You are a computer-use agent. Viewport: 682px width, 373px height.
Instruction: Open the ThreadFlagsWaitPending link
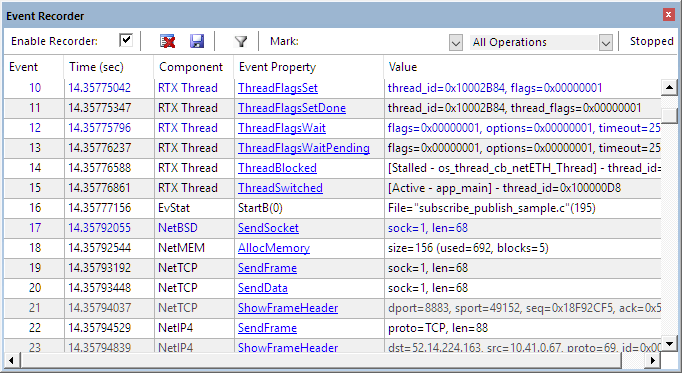coord(304,148)
